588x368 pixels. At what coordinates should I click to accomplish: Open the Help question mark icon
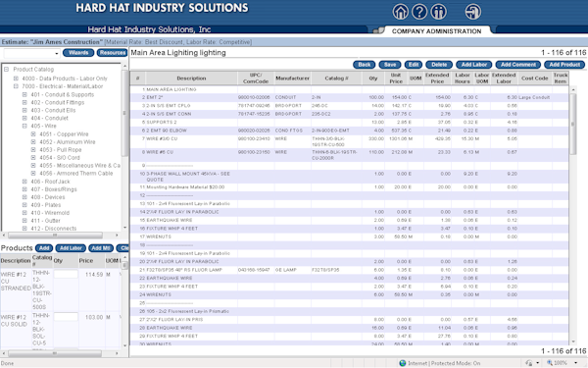tap(419, 12)
